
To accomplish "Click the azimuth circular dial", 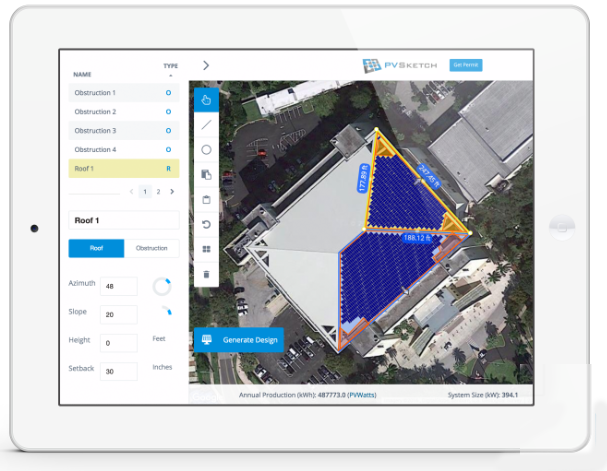I will point(161,287).
